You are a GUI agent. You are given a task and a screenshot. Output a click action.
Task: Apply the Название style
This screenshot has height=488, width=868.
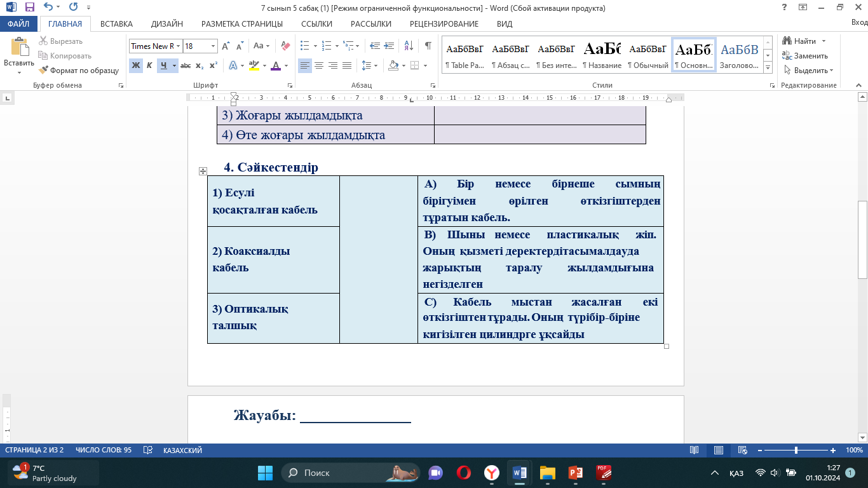(602, 55)
